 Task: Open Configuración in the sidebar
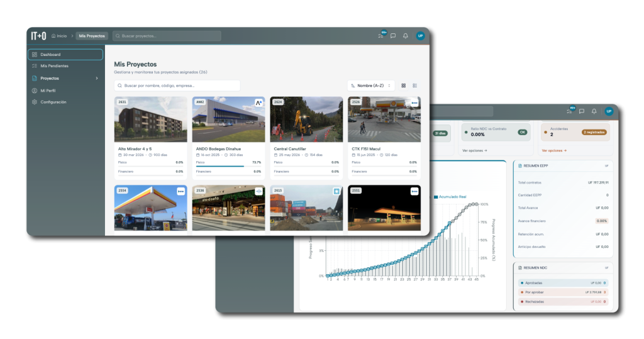[65, 103]
